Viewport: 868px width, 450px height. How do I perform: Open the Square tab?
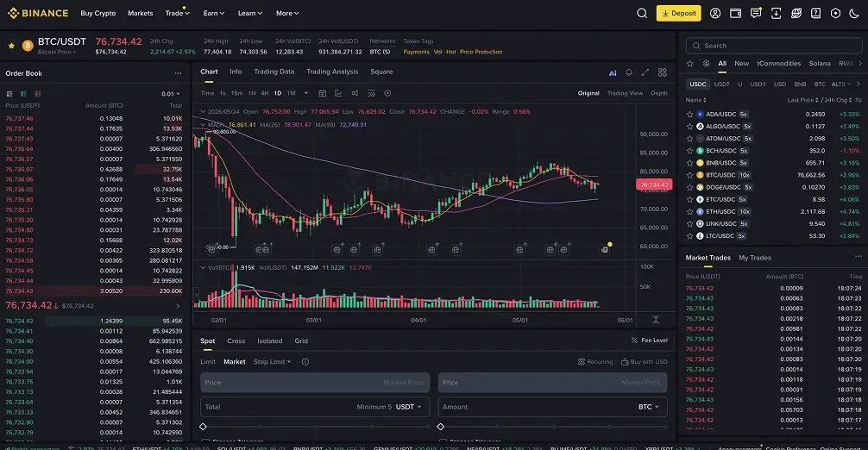[x=381, y=72]
